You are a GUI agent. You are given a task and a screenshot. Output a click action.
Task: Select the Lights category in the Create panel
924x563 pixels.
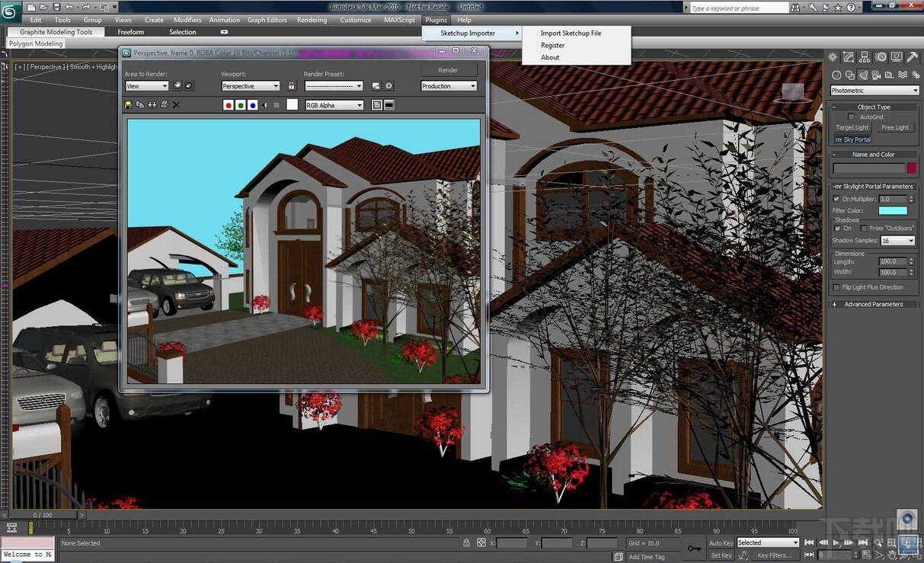(x=863, y=75)
